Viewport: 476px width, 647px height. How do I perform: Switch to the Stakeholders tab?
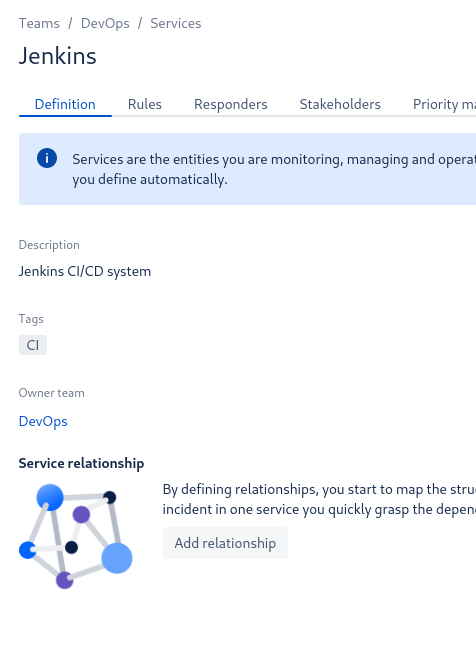[340, 104]
